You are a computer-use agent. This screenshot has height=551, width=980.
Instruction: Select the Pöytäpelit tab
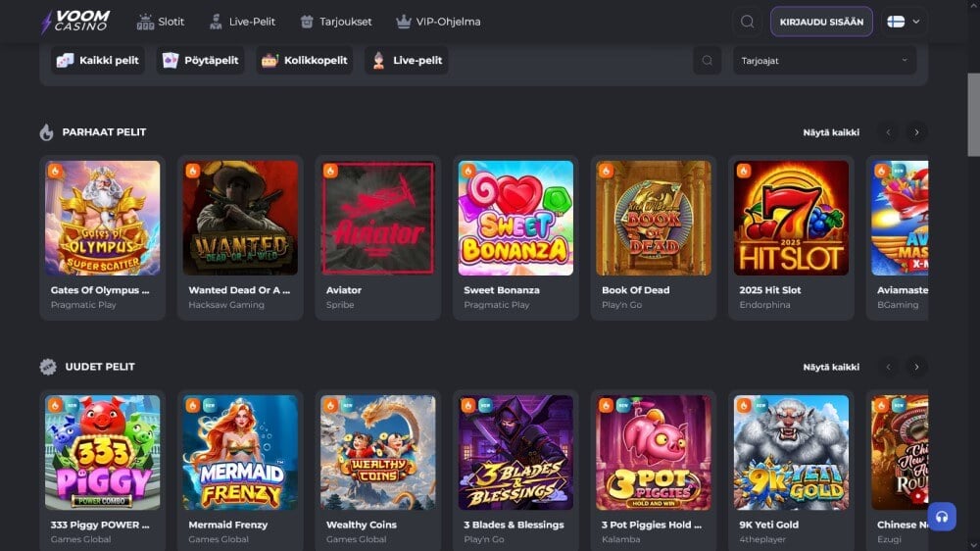(x=201, y=61)
